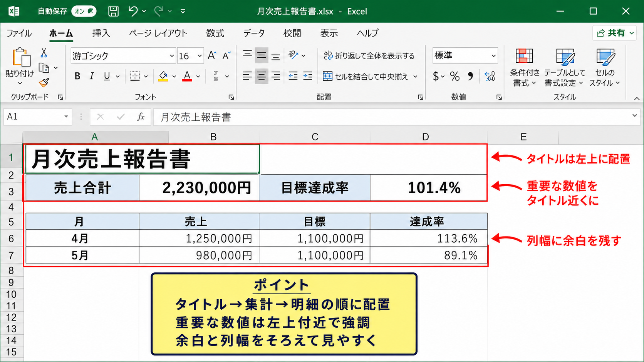Open Cell Styles (セルのスタイル) menu
This screenshot has height=362, width=644.
coord(605,68)
